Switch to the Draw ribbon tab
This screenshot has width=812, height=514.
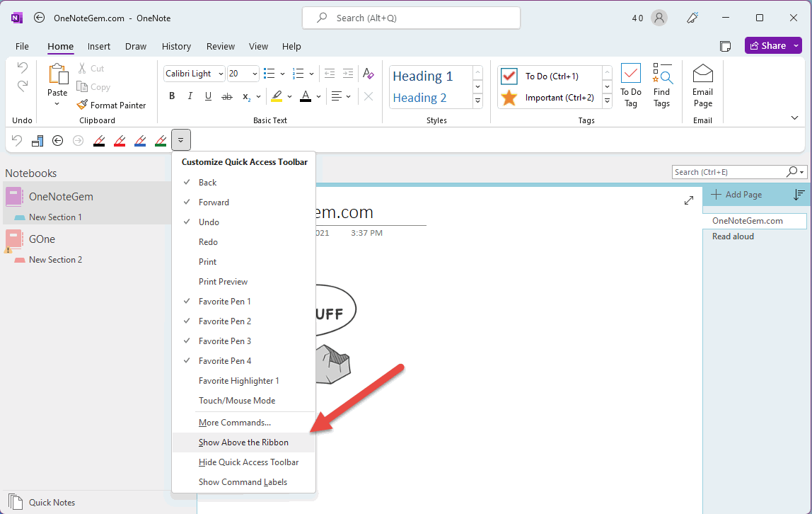(136, 46)
